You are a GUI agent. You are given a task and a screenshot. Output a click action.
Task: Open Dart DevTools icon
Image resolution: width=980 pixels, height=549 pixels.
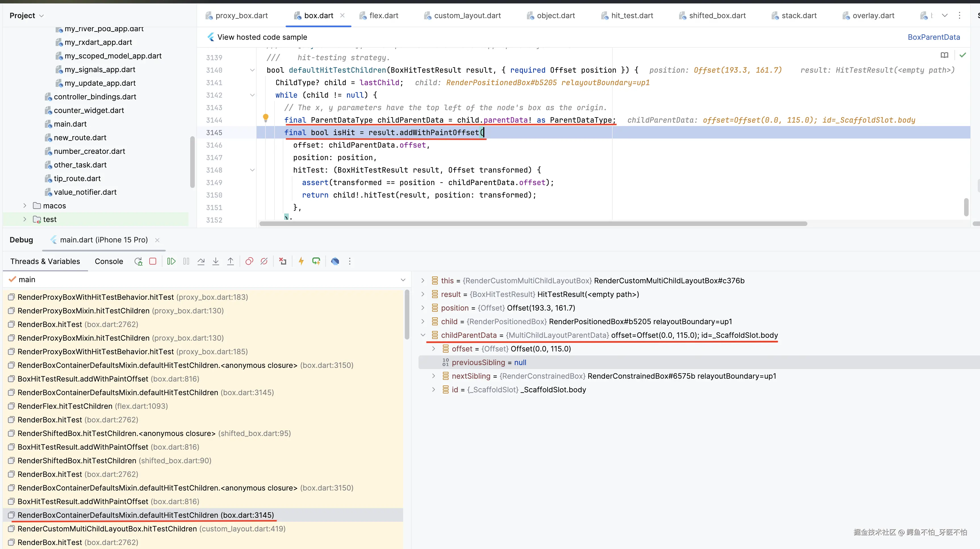coord(335,261)
